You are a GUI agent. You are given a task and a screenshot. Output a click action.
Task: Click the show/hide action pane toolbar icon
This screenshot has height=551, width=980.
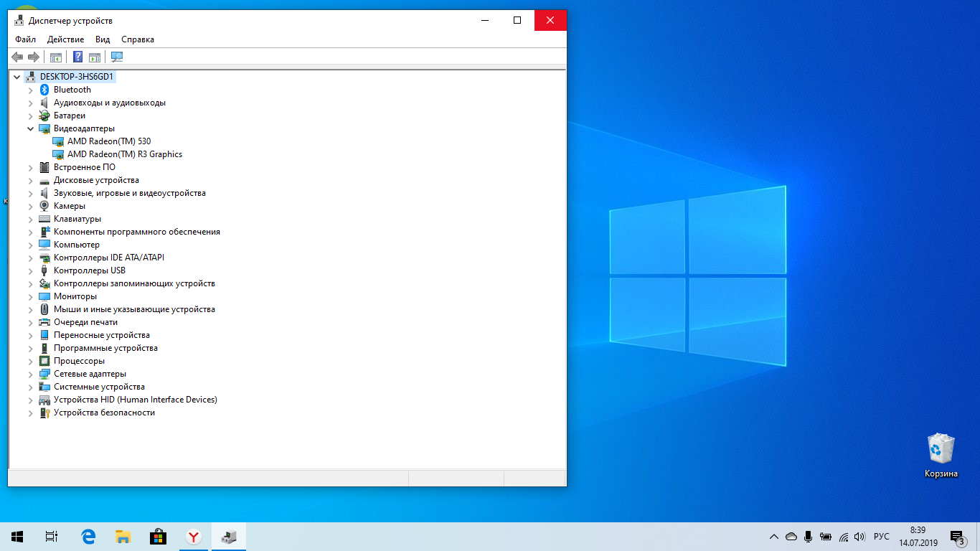tap(94, 57)
